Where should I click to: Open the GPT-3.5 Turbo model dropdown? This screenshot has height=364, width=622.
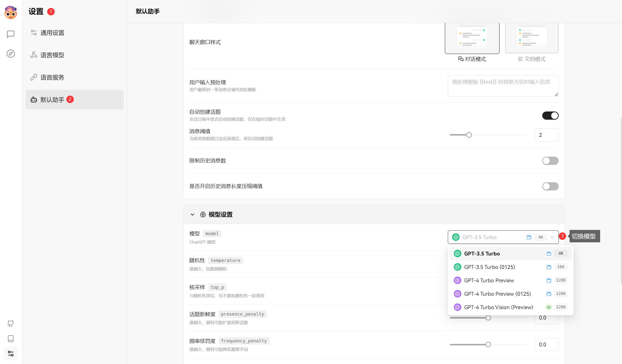click(x=503, y=237)
